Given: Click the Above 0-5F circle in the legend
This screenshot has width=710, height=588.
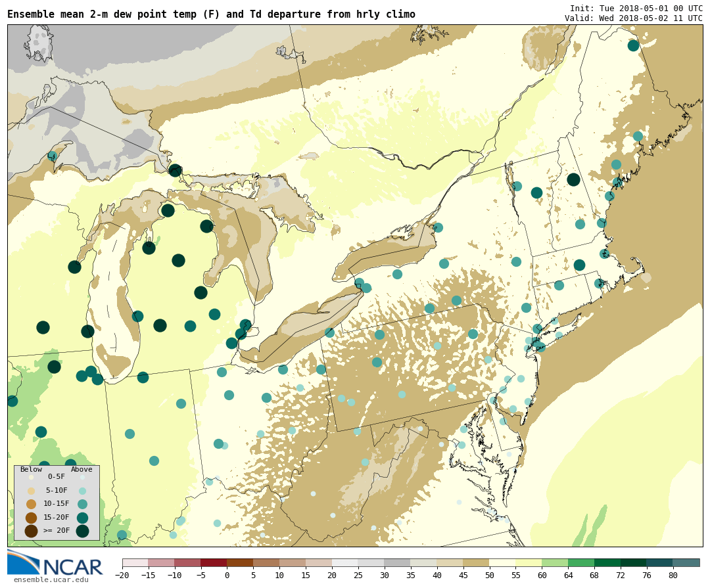Looking at the screenshot, I should click(82, 477).
